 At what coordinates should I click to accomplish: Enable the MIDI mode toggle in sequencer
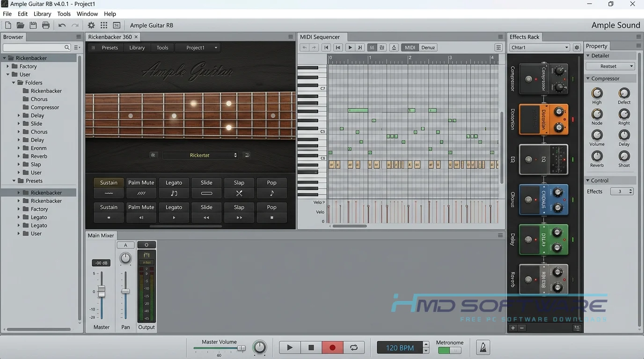click(x=410, y=47)
